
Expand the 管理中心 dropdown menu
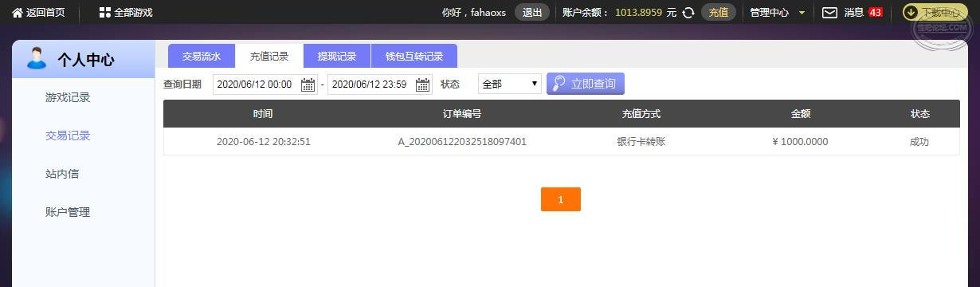click(778, 13)
